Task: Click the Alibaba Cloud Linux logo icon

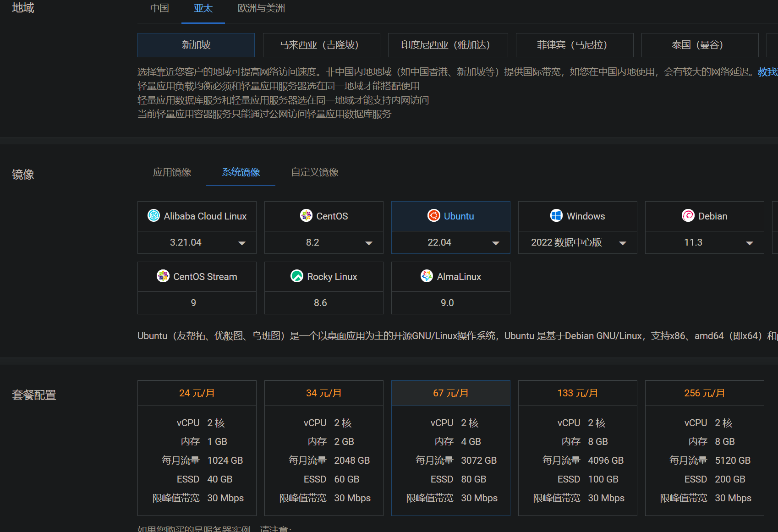Action: point(154,215)
